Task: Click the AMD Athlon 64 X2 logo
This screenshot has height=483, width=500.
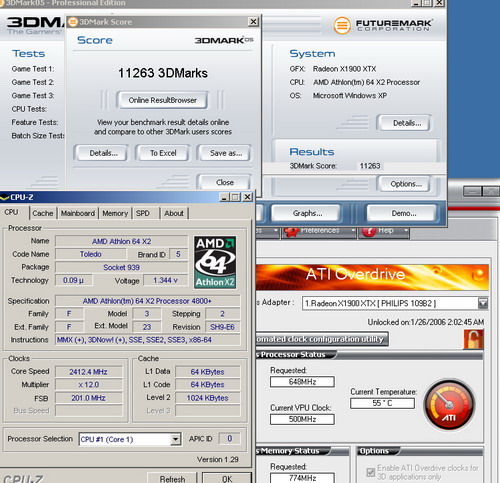Action: [x=215, y=262]
